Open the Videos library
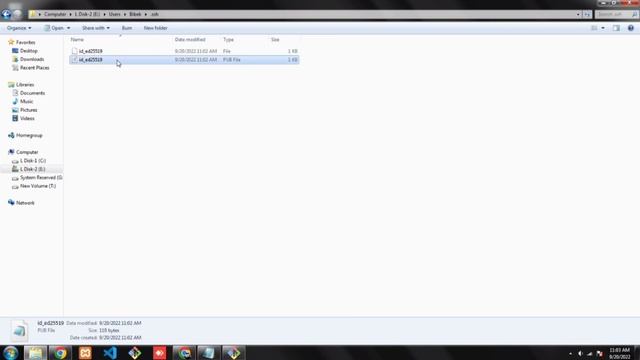This screenshot has height=360, width=640. 27,118
